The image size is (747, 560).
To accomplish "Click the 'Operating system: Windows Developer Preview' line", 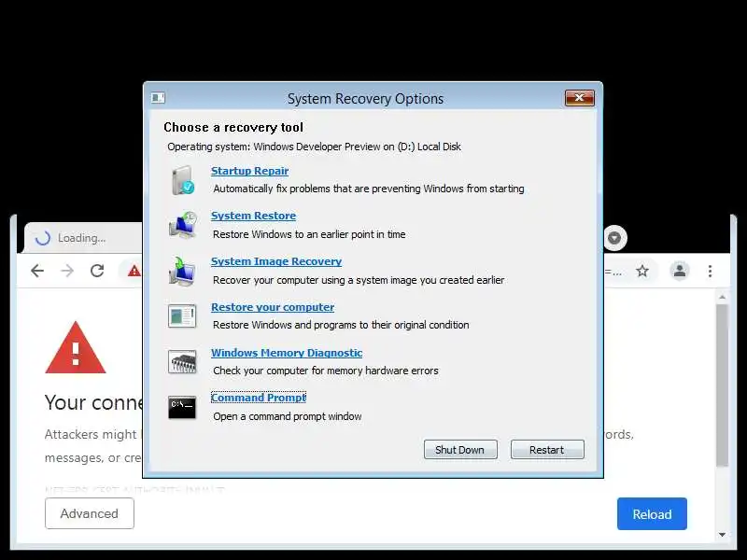I will [314, 147].
